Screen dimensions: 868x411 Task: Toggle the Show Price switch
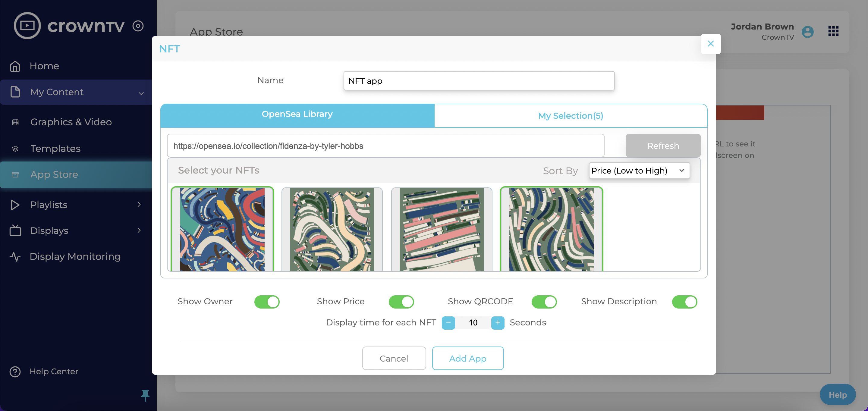coord(401,302)
